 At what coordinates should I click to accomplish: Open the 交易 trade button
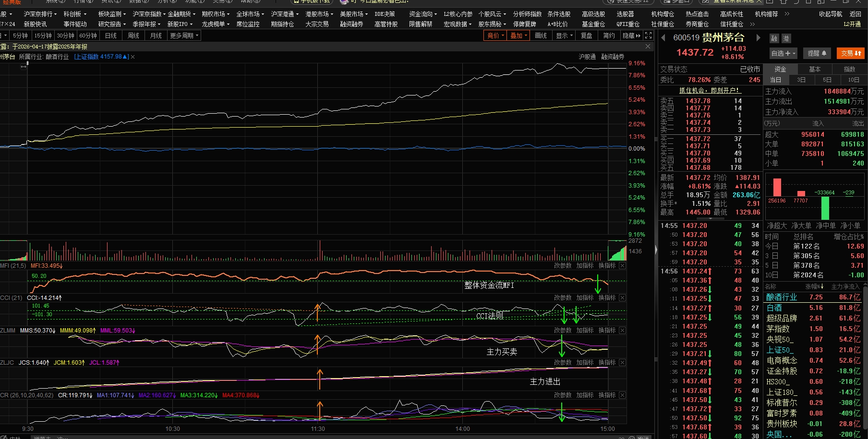coord(851,53)
